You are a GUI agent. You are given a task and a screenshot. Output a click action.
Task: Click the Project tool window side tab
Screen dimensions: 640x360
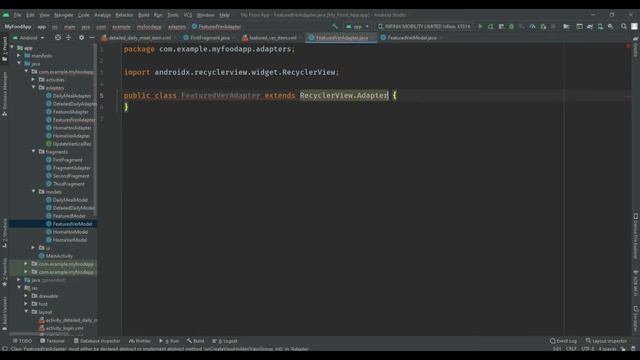pos(4,49)
